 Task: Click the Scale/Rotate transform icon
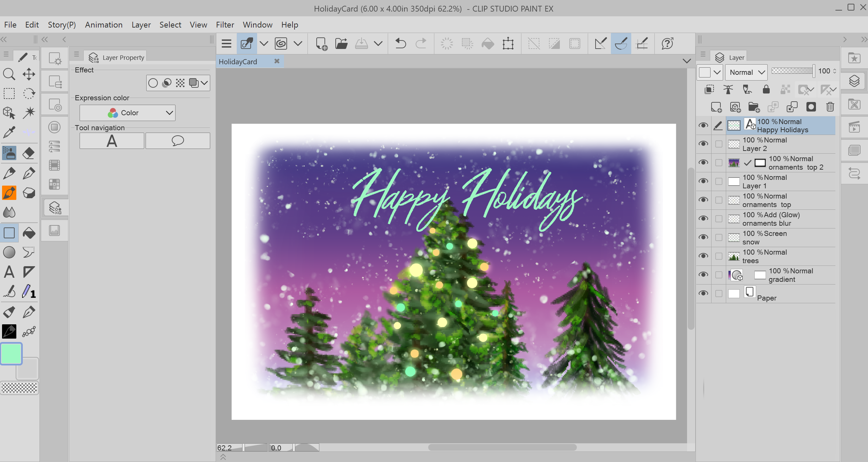coord(508,44)
